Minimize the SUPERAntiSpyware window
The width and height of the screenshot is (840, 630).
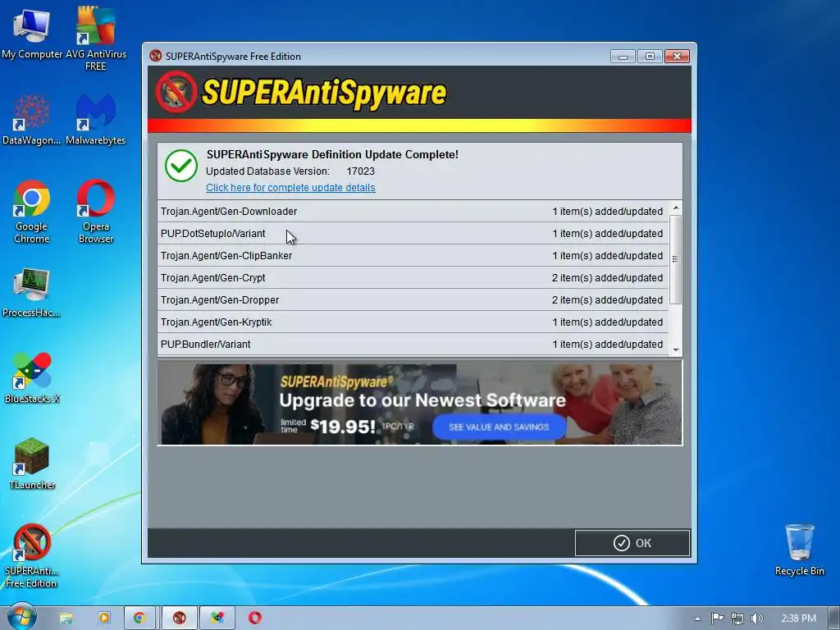pyautogui.click(x=623, y=57)
